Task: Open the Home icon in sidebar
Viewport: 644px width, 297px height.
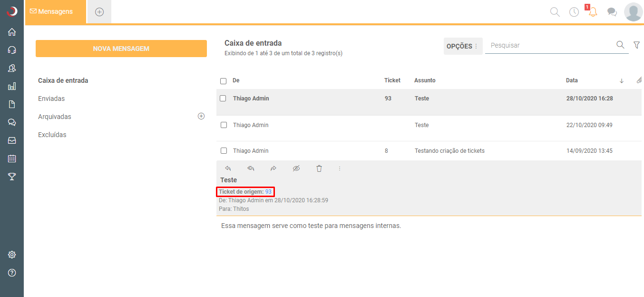Action: (12, 32)
